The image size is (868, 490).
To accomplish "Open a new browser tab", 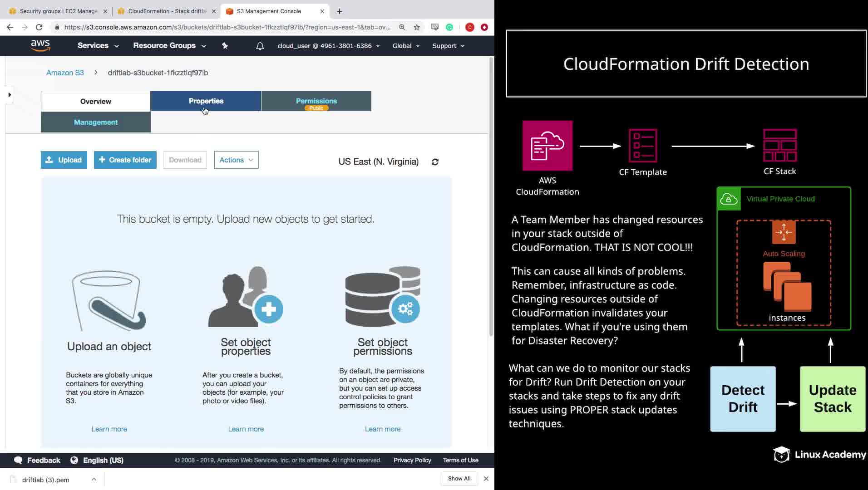I will click(x=340, y=11).
